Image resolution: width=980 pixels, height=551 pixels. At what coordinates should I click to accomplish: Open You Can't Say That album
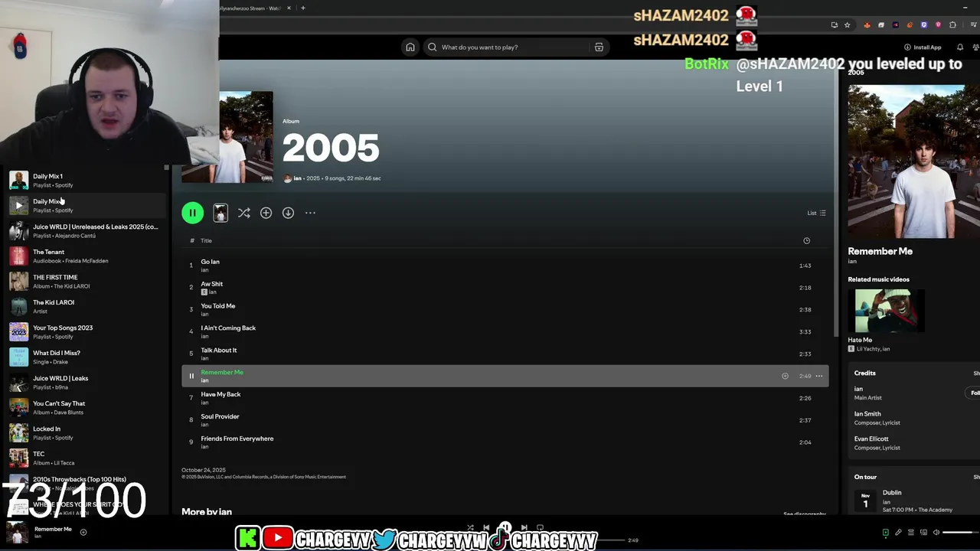point(86,408)
